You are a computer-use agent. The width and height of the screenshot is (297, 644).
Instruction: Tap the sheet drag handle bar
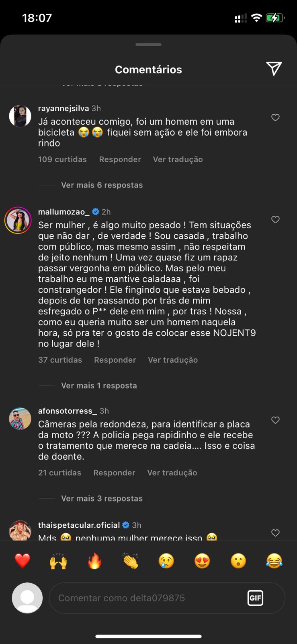tap(148, 45)
